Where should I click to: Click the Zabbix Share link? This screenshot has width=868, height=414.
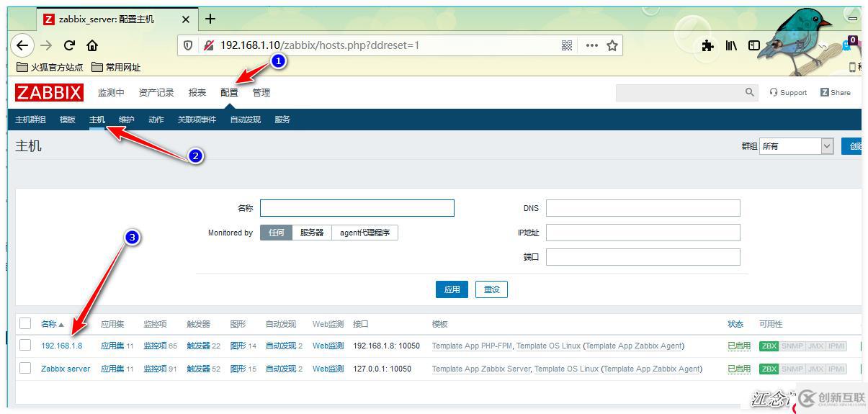click(x=835, y=92)
